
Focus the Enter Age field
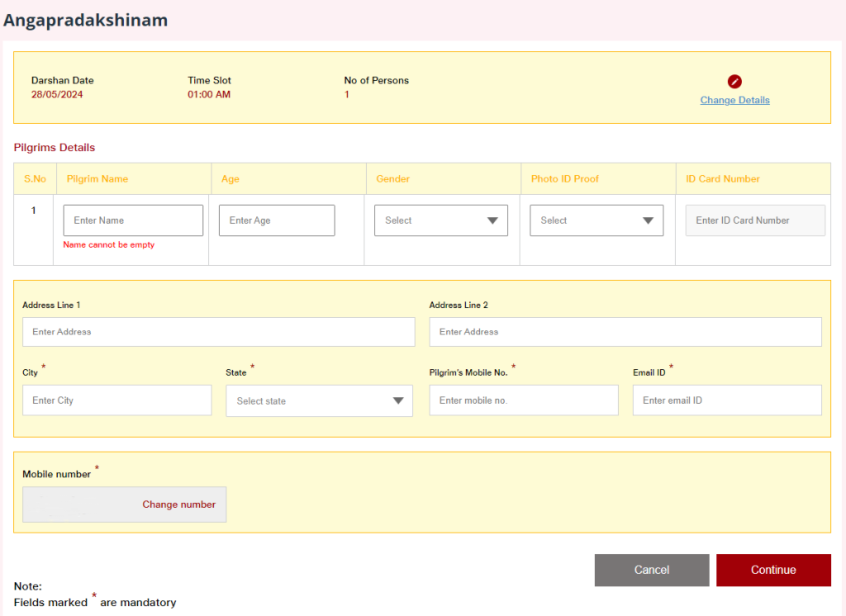(x=277, y=220)
